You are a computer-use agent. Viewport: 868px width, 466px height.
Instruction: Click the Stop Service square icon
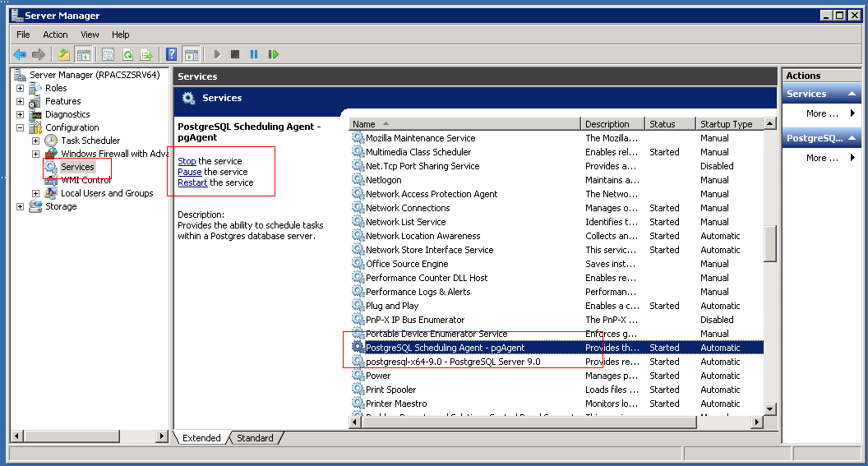coord(235,54)
